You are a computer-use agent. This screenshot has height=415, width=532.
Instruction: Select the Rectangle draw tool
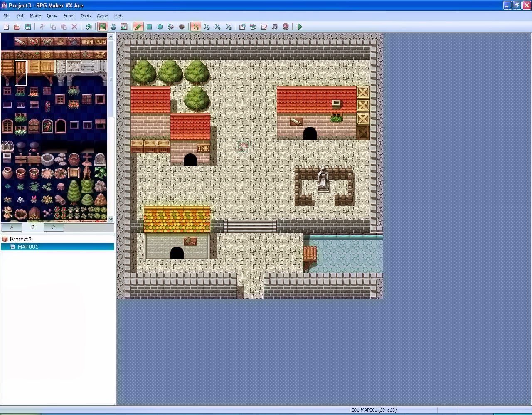(x=149, y=27)
